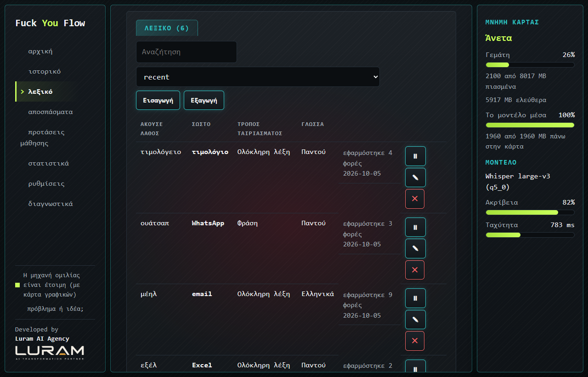This screenshot has width=588, height=377.
Task: Click the πρόβλημα ή ιδέα; link
Action: pos(55,309)
